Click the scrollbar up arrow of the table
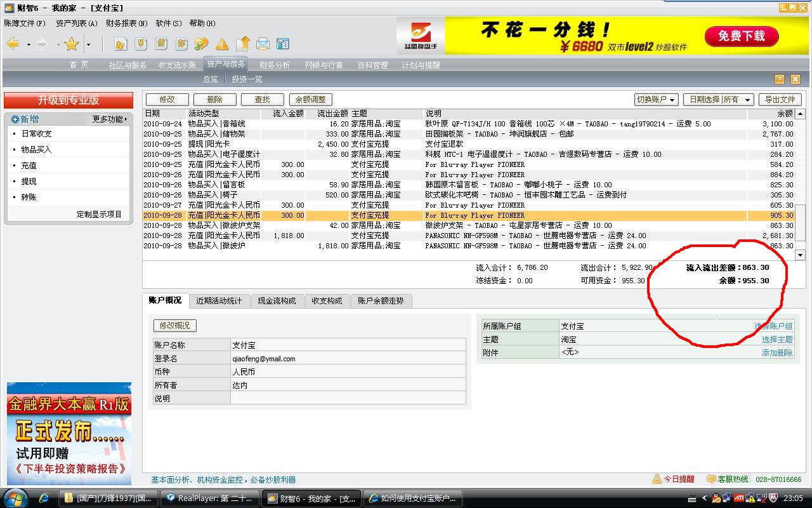 pyautogui.click(x=800, y=114)
